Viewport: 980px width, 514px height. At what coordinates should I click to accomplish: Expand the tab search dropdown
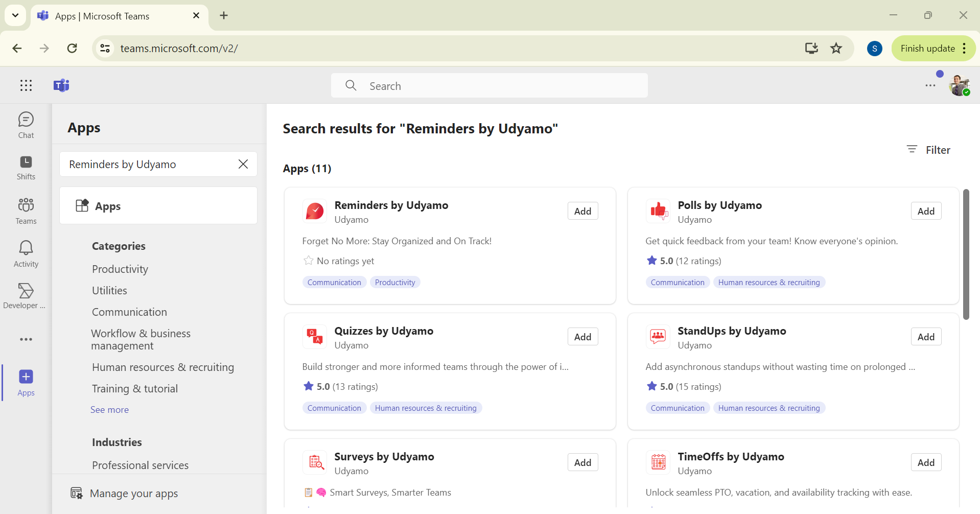pos(15,16)
